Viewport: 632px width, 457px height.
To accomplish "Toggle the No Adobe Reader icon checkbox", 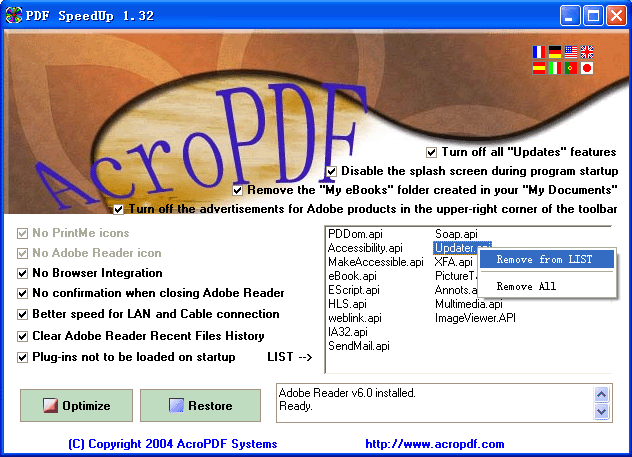I will click(23, 253).
